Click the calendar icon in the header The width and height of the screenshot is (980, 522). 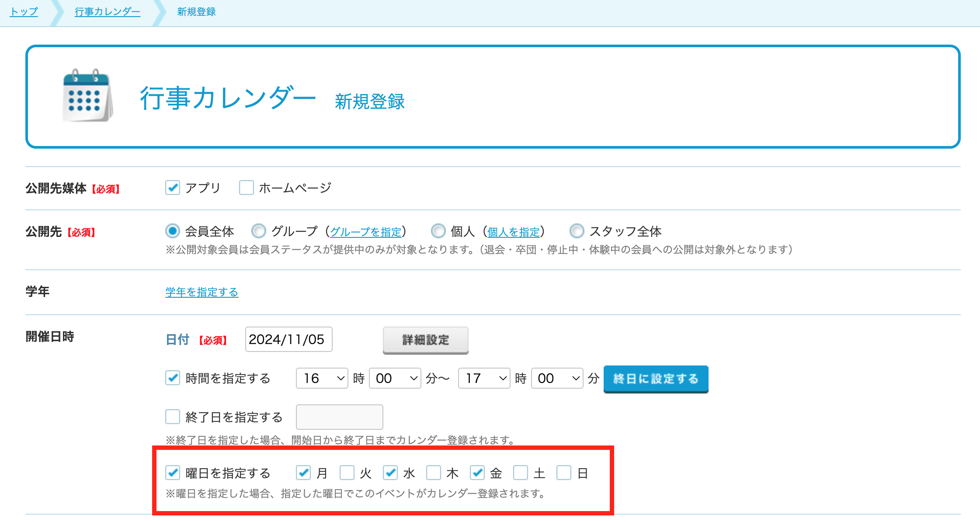[x=87, y=95]
